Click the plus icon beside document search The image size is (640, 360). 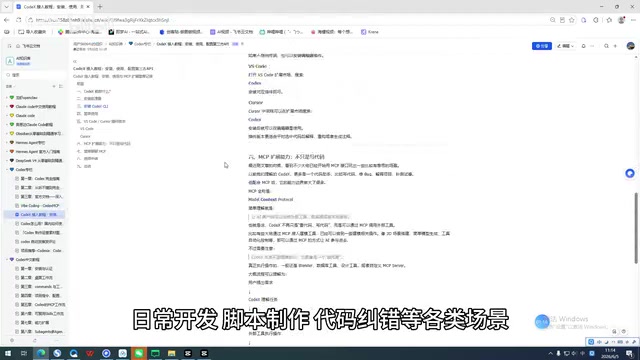click(x=615, y=46)
